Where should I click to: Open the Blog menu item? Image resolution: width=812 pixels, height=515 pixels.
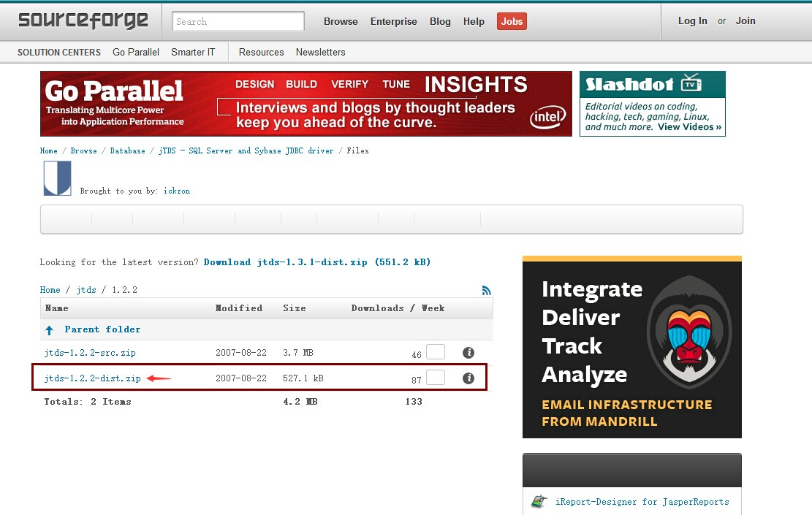pos(440,21)
